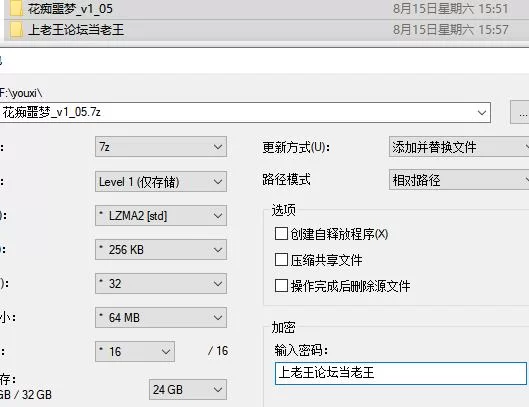The image size is (529, 407).
Task: Click the F:\youxi\ path text
Action: click(21, 93)
